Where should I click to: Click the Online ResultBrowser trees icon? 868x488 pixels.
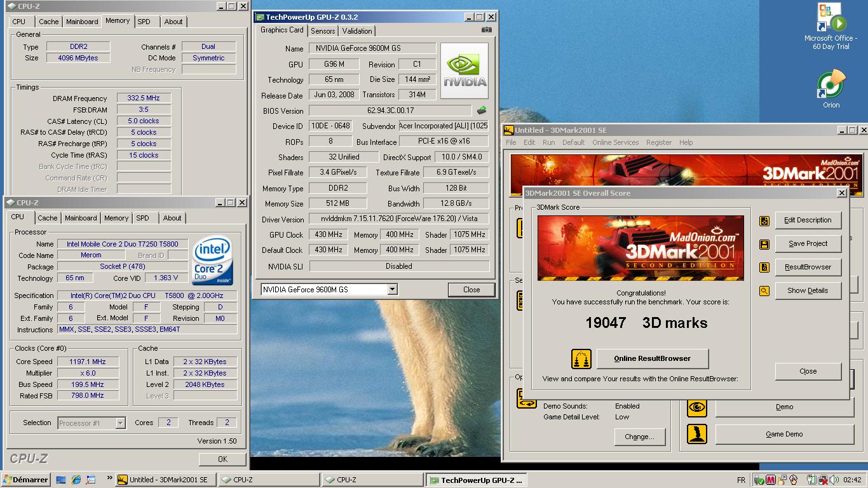pos(581,359)
